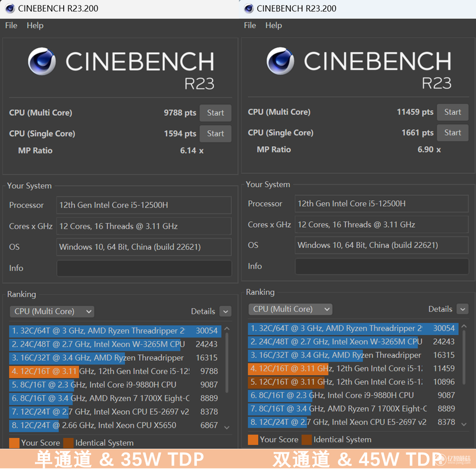Select the Core i9-9880H row in the 35W TDP window
476x469 pixels.
click(115, 385)
